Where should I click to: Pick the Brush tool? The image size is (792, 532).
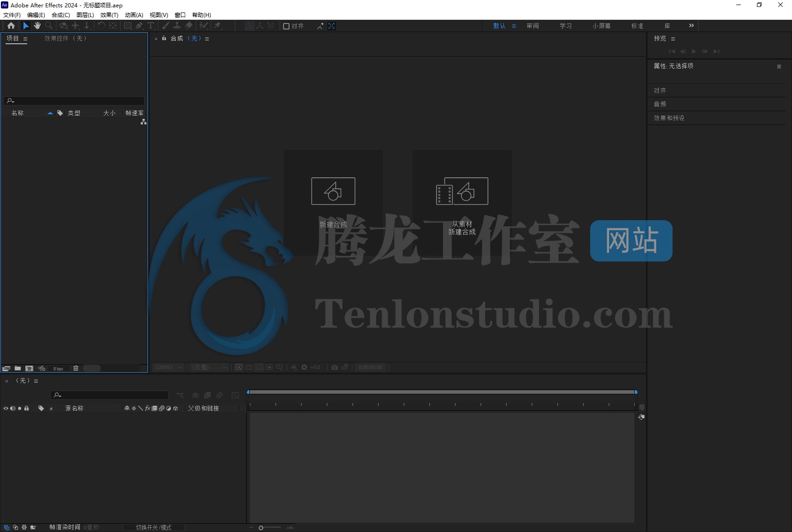[x=165, y=26]
